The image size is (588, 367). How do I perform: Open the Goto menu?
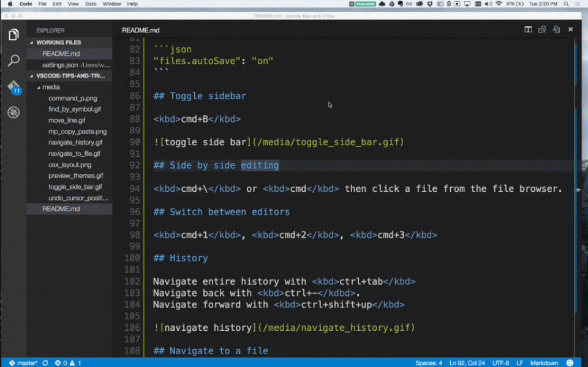pos(91,4)
